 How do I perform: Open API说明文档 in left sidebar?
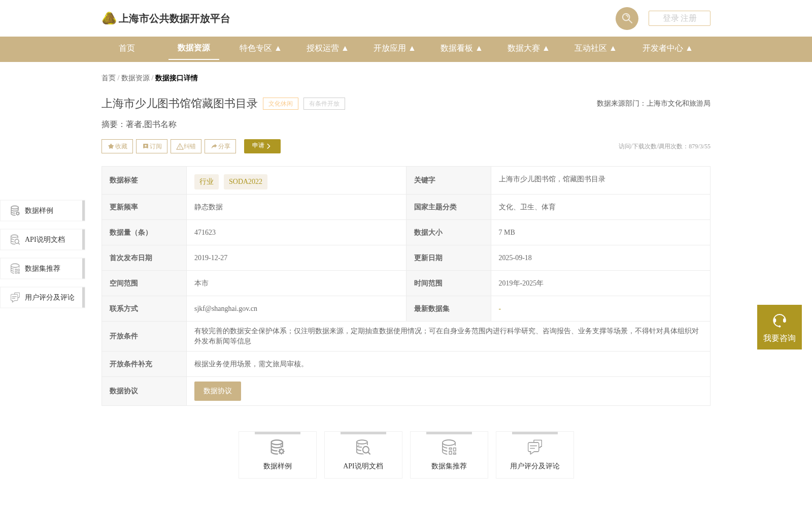point(42,239)
